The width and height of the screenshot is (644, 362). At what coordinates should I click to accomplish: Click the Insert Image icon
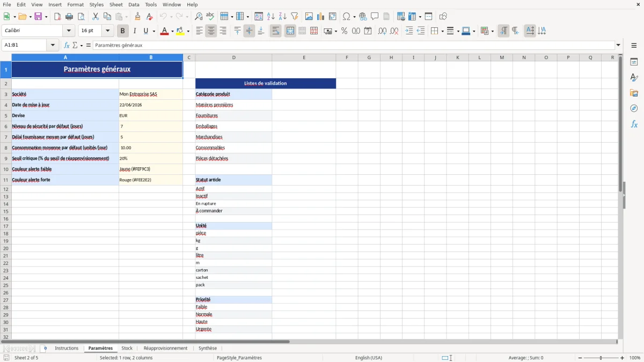click(309, 17)
